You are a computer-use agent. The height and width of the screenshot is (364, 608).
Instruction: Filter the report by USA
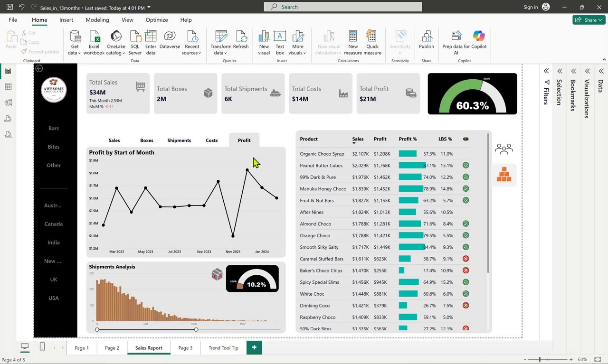tap(54, 298)
